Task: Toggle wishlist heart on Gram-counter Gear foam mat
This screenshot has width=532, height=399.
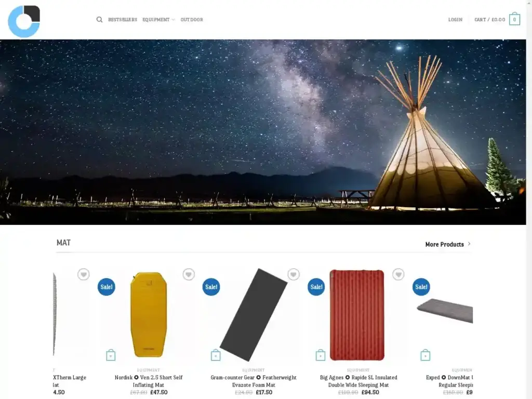Action: tap(294, 274)
